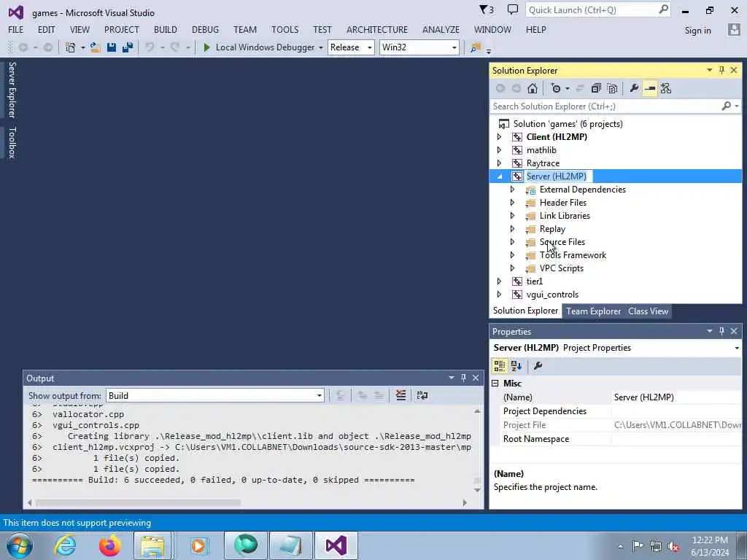Click the New Project toolbar icon
747x560 pixels.
(x=71, y=47)
